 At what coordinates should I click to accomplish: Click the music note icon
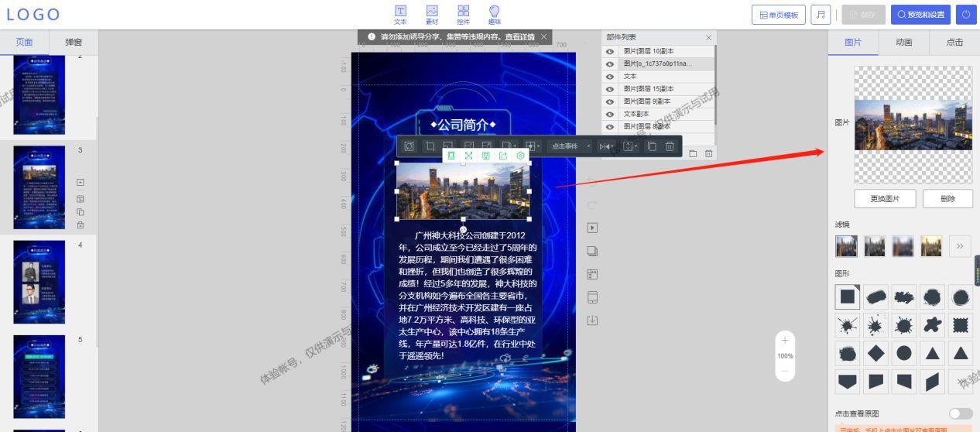pos(819,15)
